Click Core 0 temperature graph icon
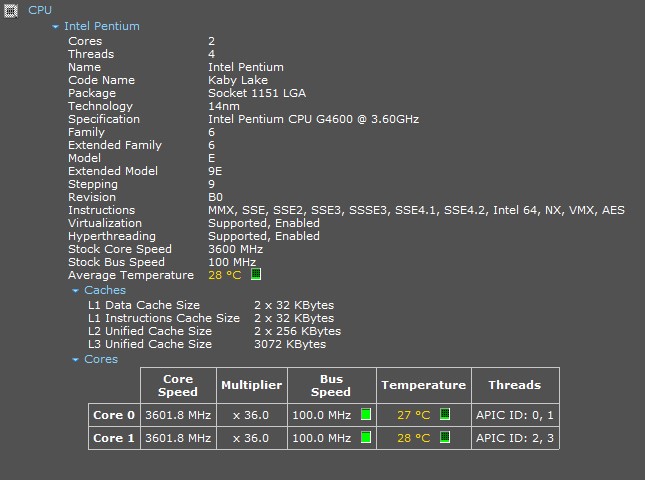 [445, 414]
